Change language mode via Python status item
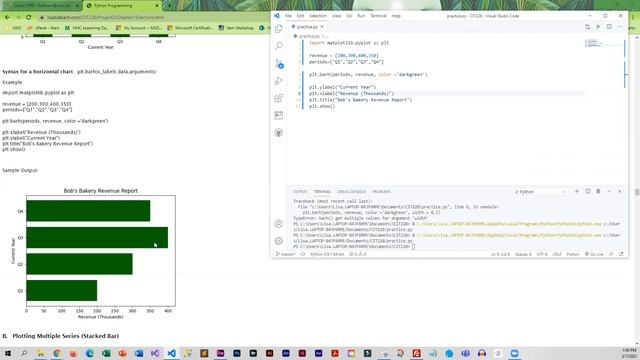Screen dimensions: 640x360 click(x=573, y=254)
